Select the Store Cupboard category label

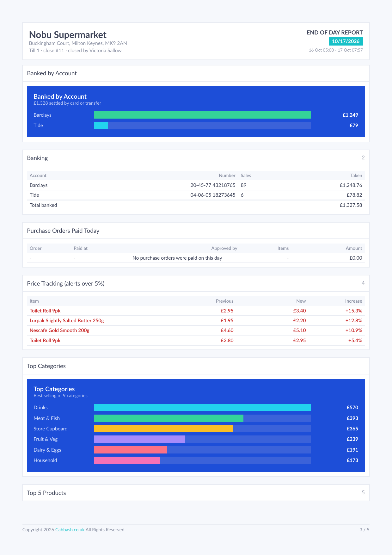pos(51,429)
